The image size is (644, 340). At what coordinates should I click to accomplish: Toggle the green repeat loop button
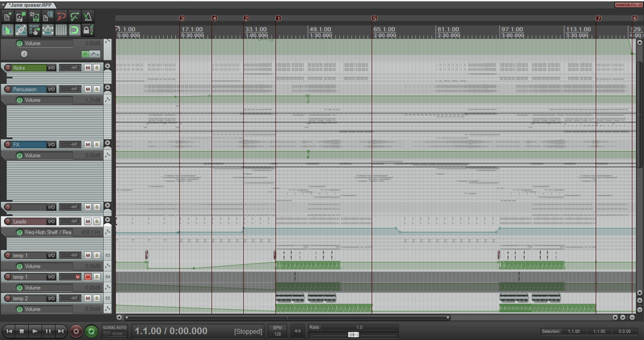91,331
